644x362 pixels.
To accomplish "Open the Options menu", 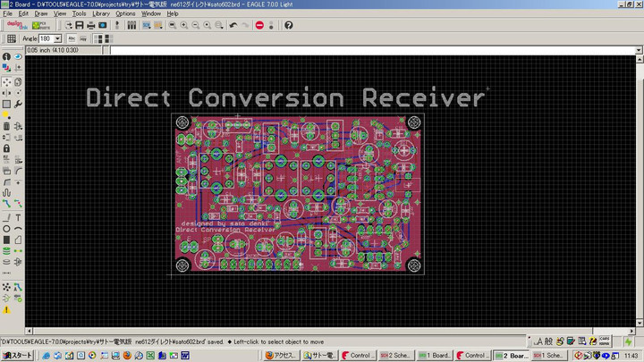I will (125, 14).
